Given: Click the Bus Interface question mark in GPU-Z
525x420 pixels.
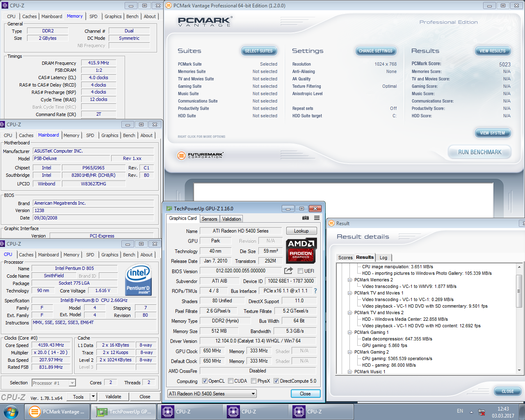Looking at the screenshot, I should point(315,291).
